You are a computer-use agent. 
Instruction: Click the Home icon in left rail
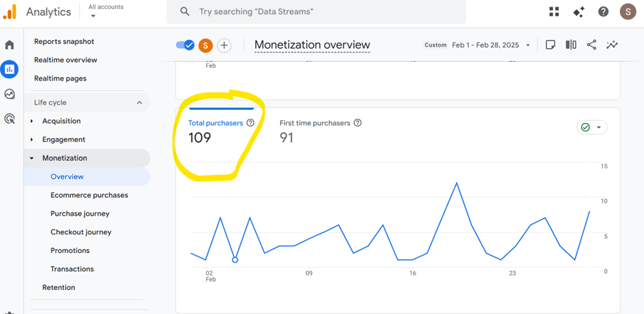point(10,45)
